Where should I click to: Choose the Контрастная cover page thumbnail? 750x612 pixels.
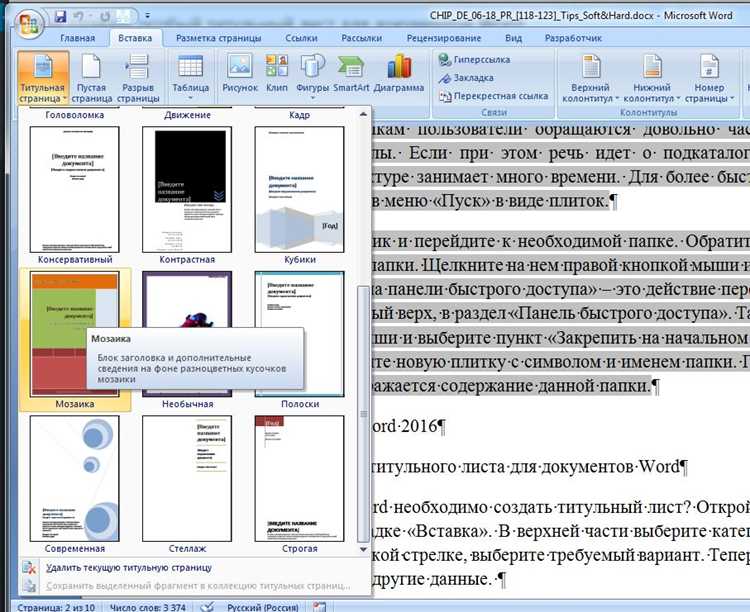187,189
